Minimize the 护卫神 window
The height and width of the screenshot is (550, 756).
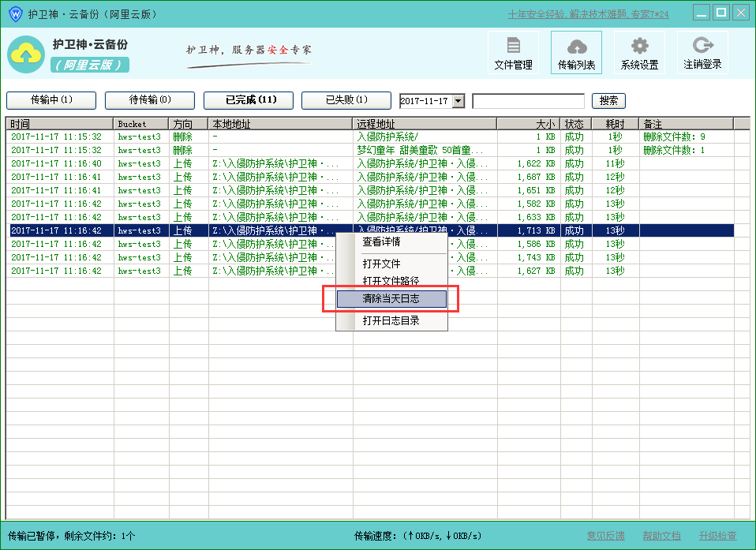click(702, 13)
